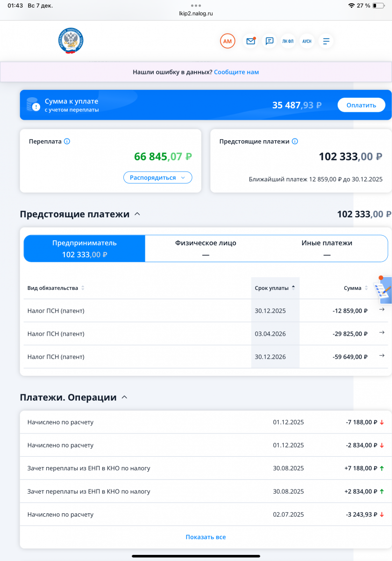The image size is (392, 561).
Task: Click the Сообщите нам link
Action: 236,72
